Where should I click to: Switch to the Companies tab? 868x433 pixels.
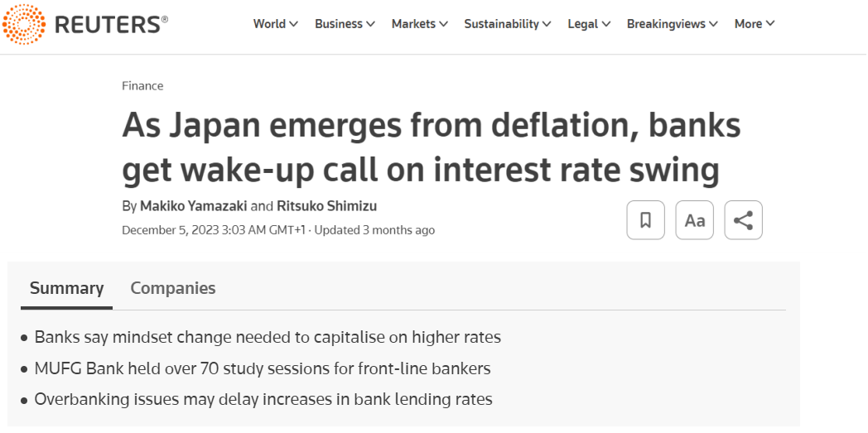(173, 288)
